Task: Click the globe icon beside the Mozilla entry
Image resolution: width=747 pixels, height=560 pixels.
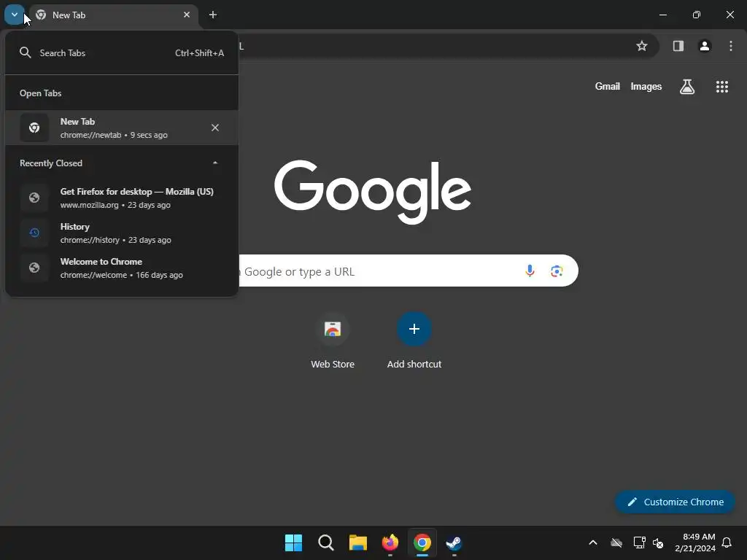Action: 34,198
